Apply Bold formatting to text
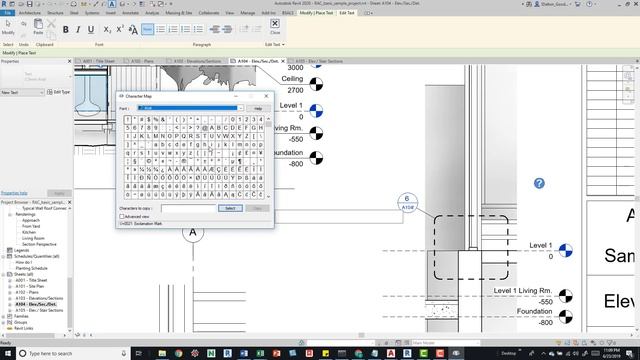Image resolution: width=640 pixels, height=360 pixels. pos(65,29)
